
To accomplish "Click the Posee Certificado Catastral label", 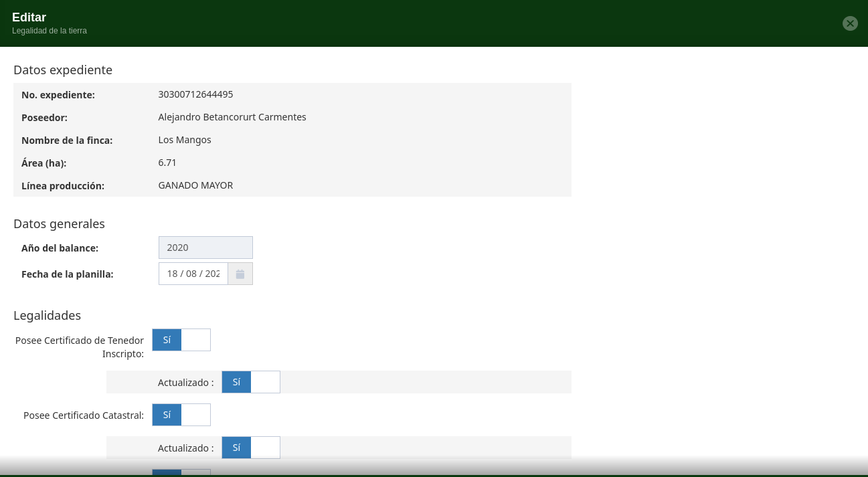I will click(84, 415).
